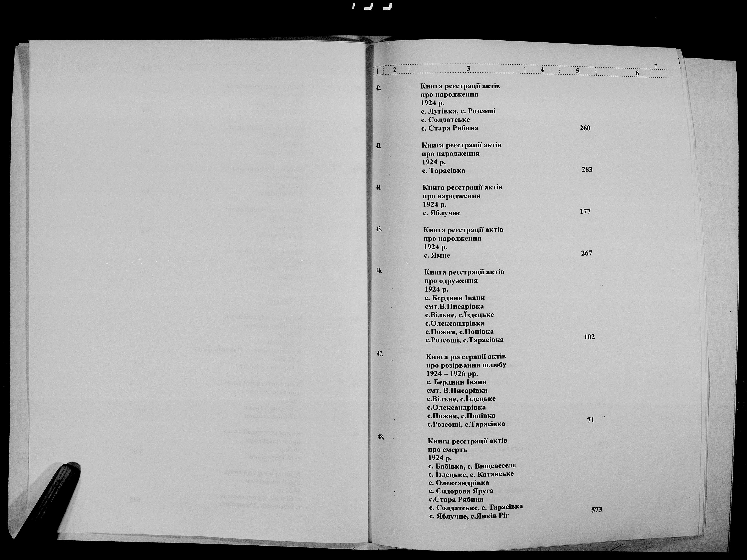Click 'смт. В.Писарівка' in entry 47
This screenshot has height=560, width=747.
point(457,391)
